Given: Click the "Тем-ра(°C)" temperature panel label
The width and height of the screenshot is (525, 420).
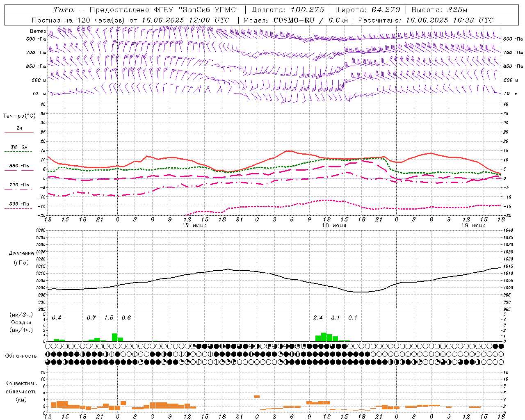Looking at the screenshot, I should pos(19,116).
